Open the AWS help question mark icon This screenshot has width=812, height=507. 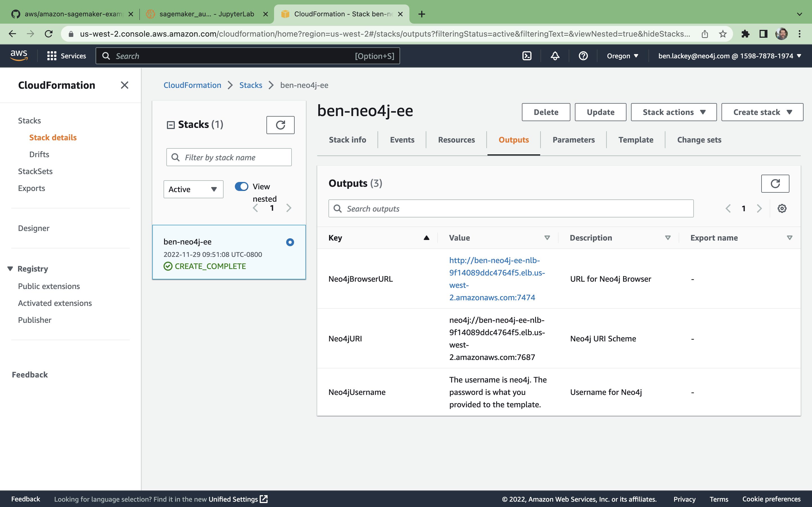tap(583, 56)
